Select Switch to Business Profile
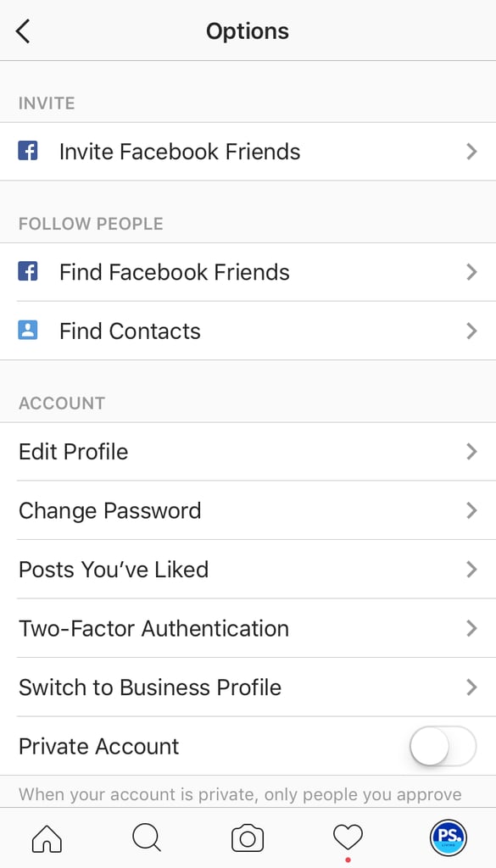496x868 pixels. (x=150, y=687)
